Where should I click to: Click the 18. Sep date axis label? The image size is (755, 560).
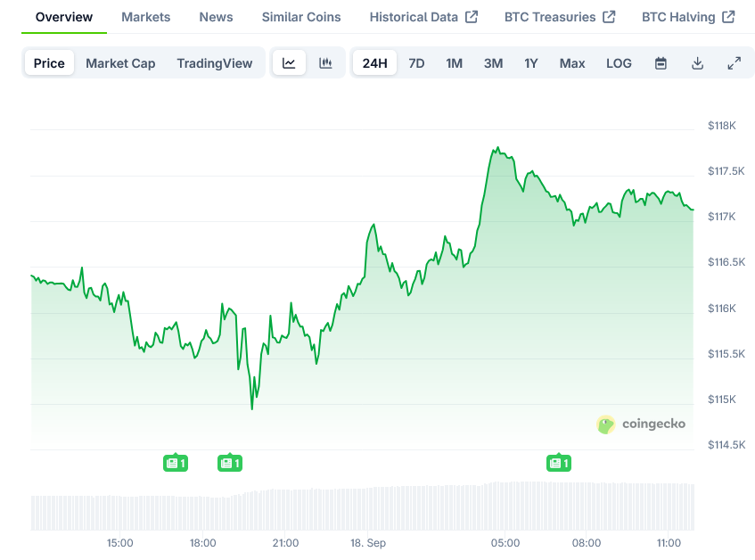tap(368, 543)
